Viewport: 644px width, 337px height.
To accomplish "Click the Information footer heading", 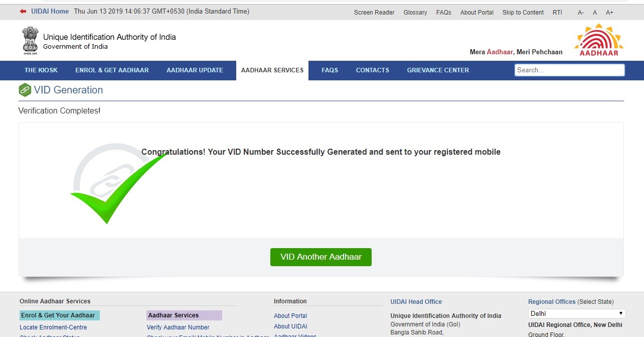I will (290, 301).
